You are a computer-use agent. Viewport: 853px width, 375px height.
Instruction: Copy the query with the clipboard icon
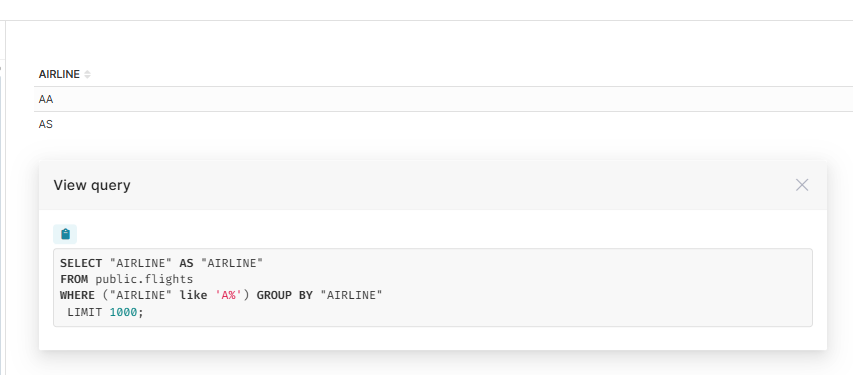coord(65,234)
